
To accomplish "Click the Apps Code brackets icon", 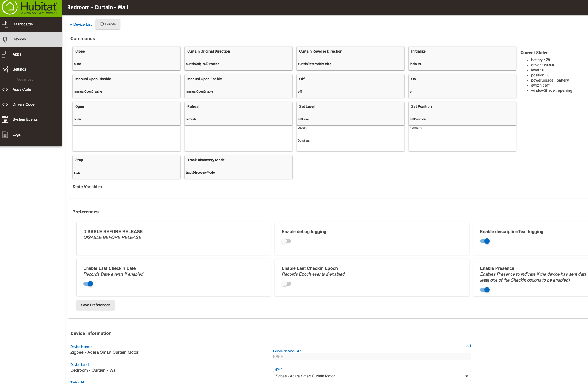I will pyautogui.click(x=5, y=89).
